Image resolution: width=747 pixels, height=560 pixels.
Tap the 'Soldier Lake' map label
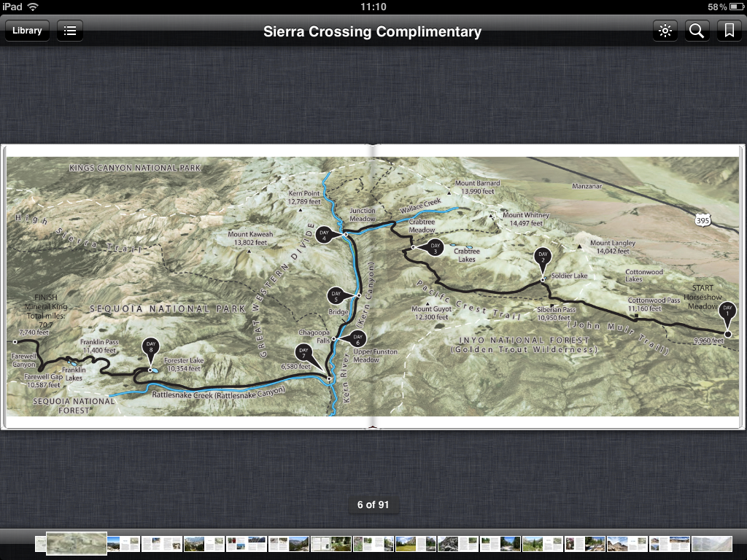569,276
